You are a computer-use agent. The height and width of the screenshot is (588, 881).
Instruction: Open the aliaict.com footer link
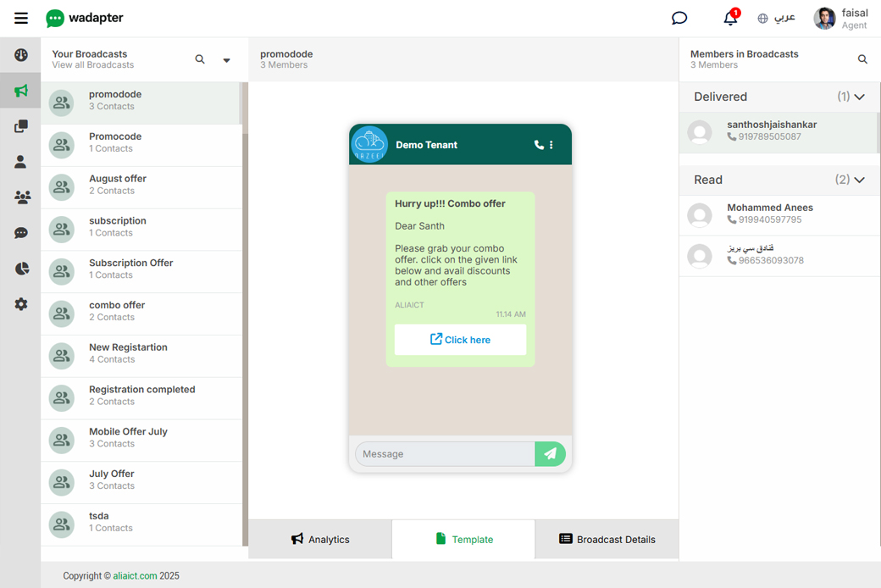(x=135, y=576)
